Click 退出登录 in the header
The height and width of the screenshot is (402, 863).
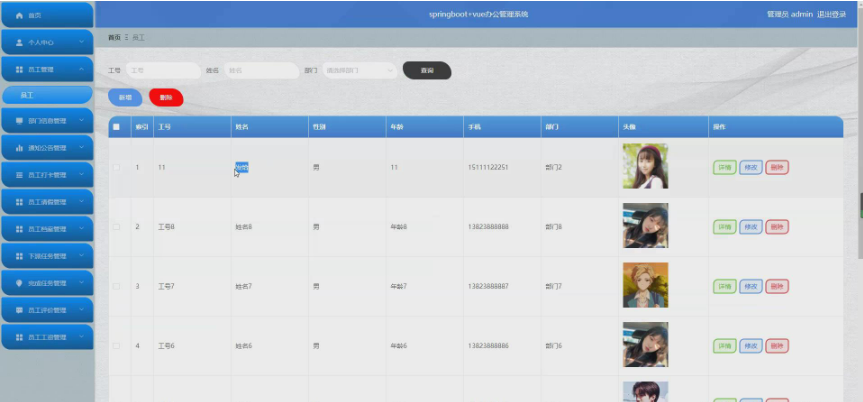point(831,14)
